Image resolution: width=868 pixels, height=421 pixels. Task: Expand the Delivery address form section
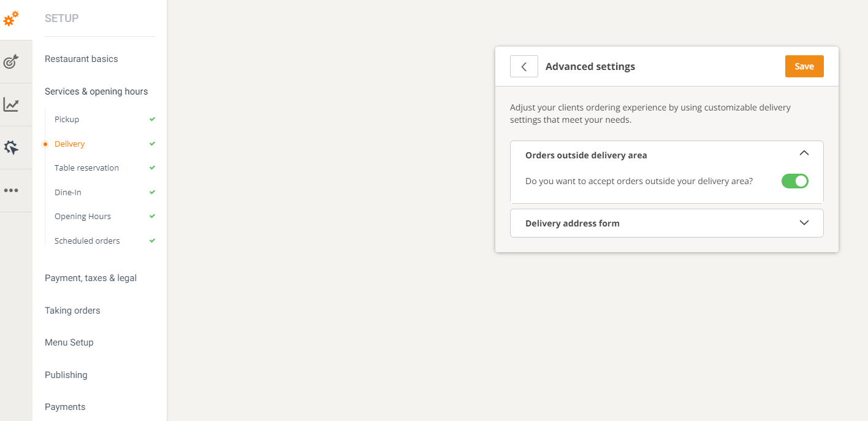804,223
